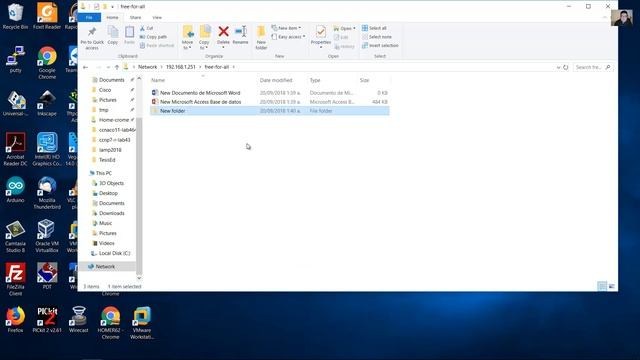Open the File ribbon tab
Screen dimensions: 640x360
click(89, 18)
